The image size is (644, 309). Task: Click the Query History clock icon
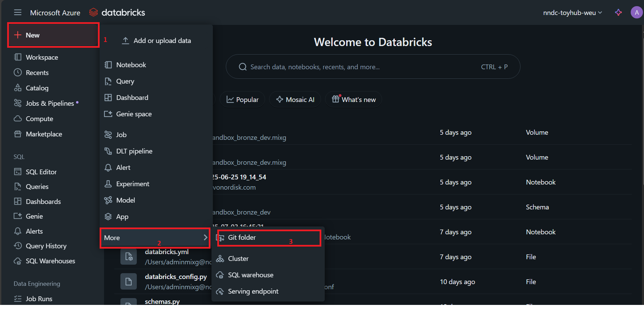(x=18, y=246)
